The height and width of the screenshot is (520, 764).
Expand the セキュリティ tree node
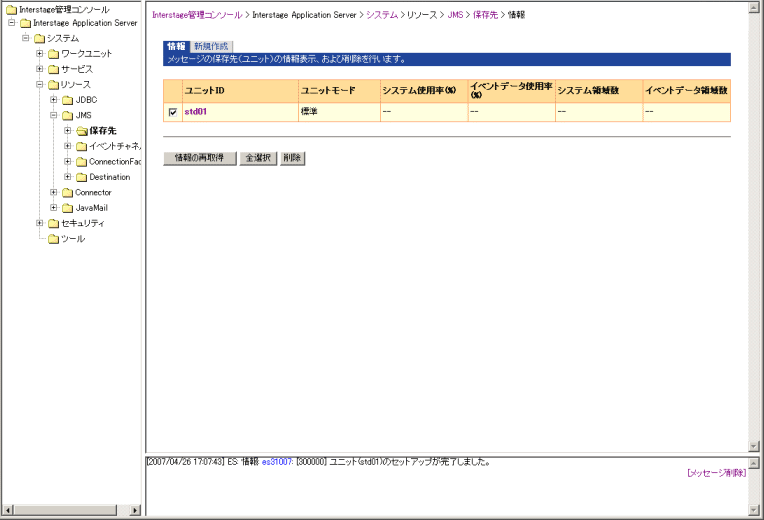40,223
